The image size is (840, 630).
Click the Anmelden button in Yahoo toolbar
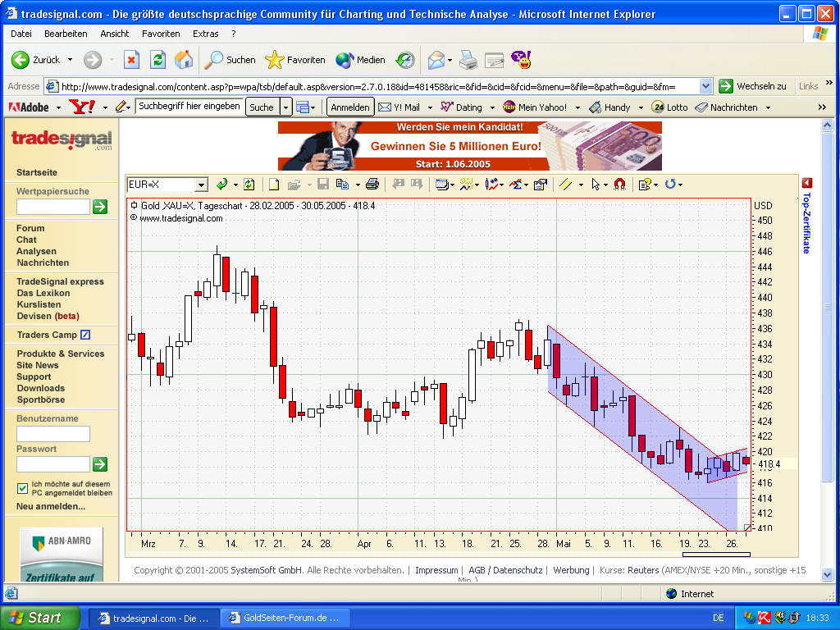click(350, 107)
